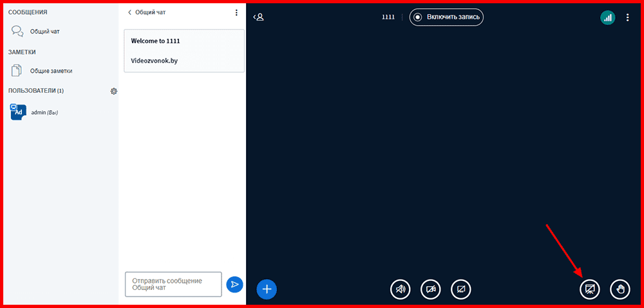Screen dimensions: 644x308
Task: Open the green connection status indicator
Action: tap(607, 17)
